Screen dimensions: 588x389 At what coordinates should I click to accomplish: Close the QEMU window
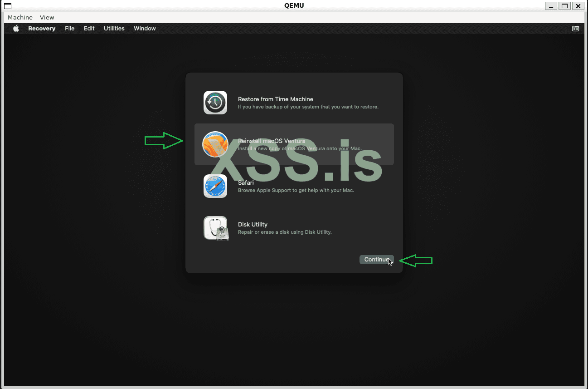coord(578,6)
